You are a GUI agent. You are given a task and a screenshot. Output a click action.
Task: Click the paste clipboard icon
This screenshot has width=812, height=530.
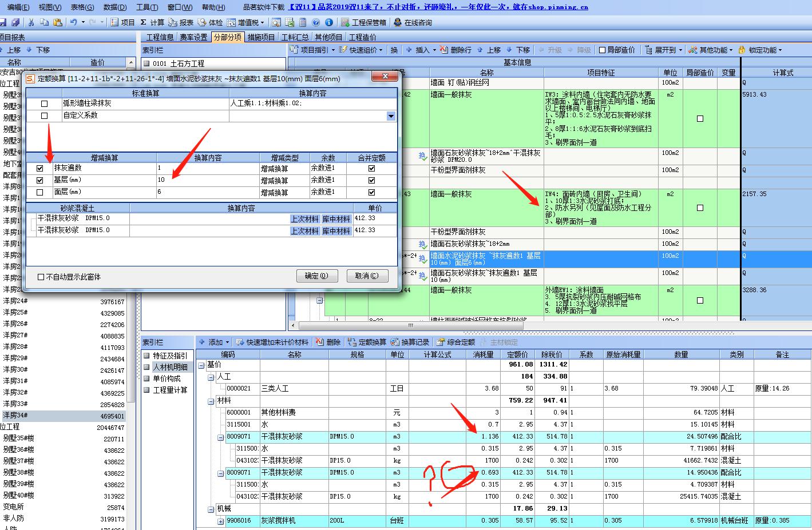click(x=57, y=22)
